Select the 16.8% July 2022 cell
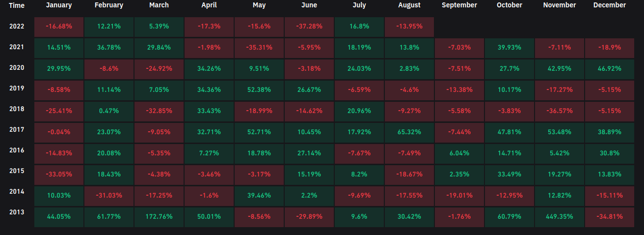Image resolution: width=644 pixels, height=235 pixels. pyautogui.click(x=359, y=27)
